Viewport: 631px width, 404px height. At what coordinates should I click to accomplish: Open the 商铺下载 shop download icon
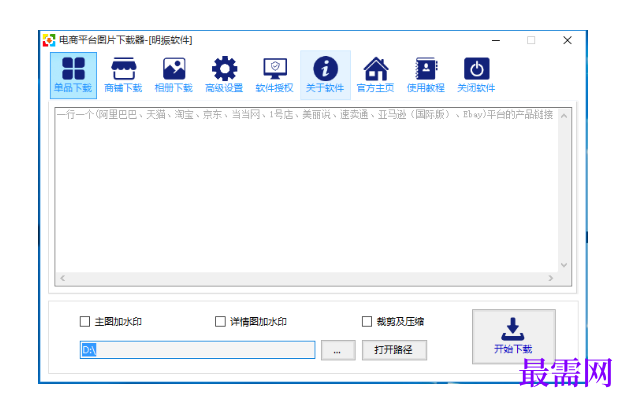point(123,75)
